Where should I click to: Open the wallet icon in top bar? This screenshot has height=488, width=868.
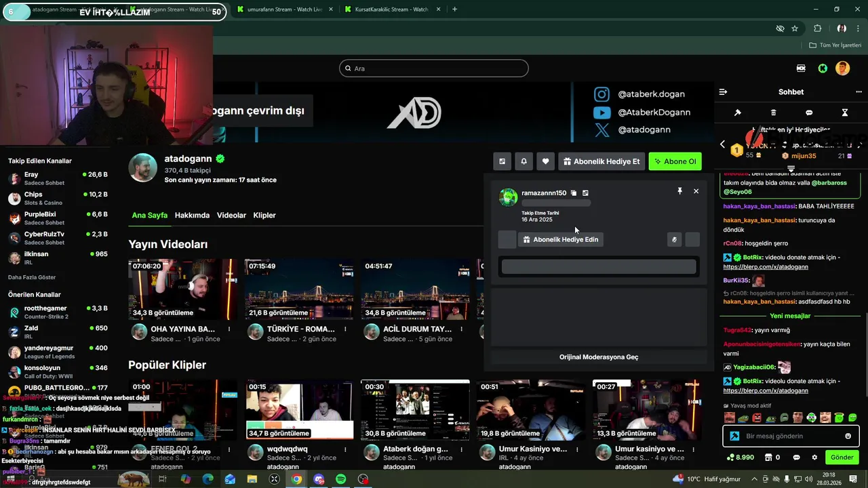801,68
